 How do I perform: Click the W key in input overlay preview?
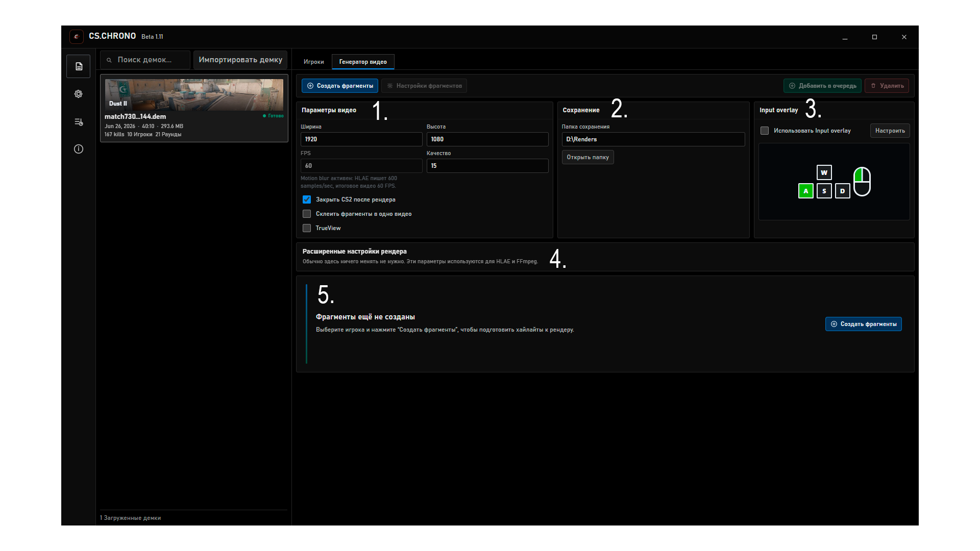pyautogui.click(x=824, y=172)
